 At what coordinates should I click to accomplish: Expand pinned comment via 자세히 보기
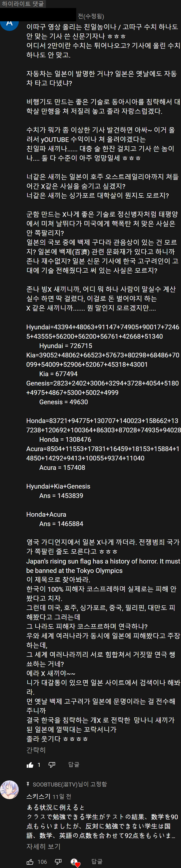pyautogui.click(x=43, y=846)
